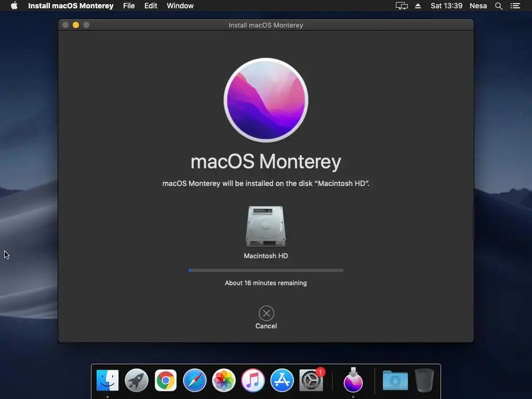532x399 pixels.
Task: Click the macOS Monterey logo image
Action: (266, 100)
